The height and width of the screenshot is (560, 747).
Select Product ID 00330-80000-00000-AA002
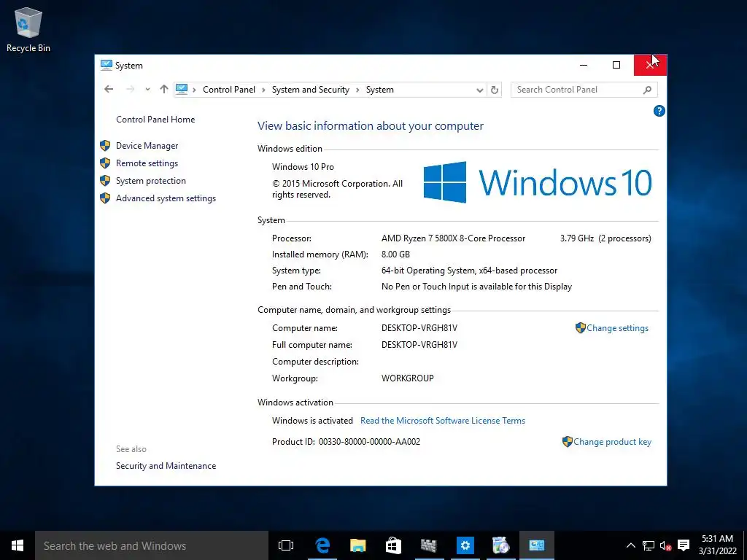point(369,442)
